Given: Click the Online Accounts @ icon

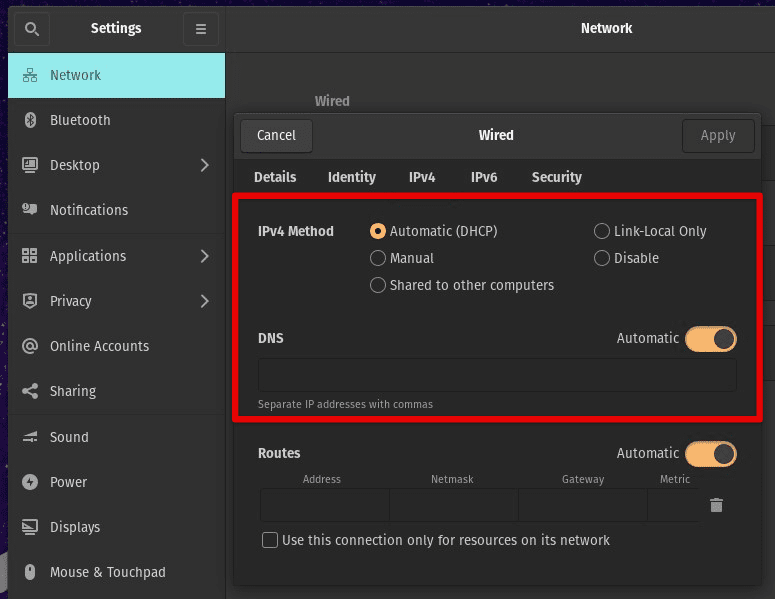Looking at the screenshot, I should pos(30,346).
